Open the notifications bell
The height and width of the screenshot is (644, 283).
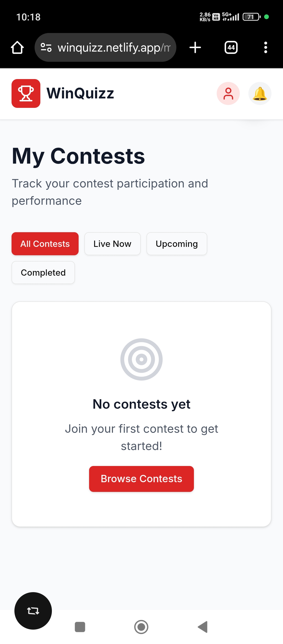tap(260, 93)
